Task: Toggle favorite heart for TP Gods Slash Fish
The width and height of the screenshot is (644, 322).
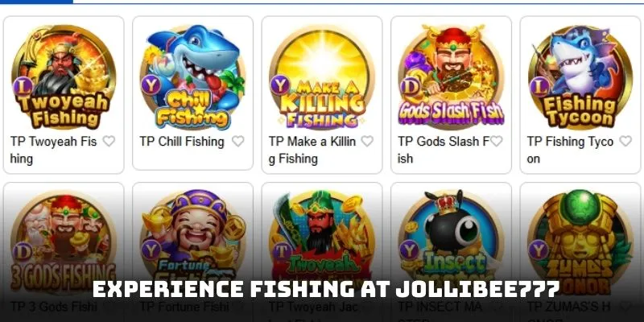Action: 496,142
